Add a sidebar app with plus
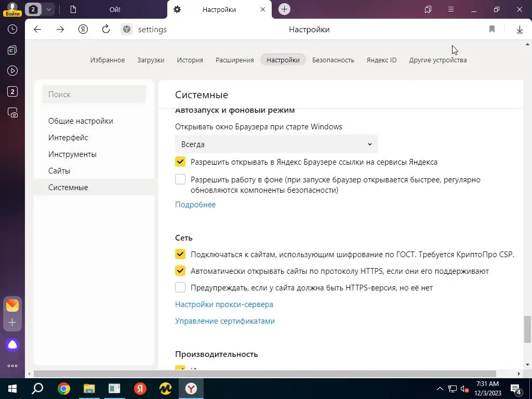The height and width of the screenshot is (399, 532). pos(12,322)
